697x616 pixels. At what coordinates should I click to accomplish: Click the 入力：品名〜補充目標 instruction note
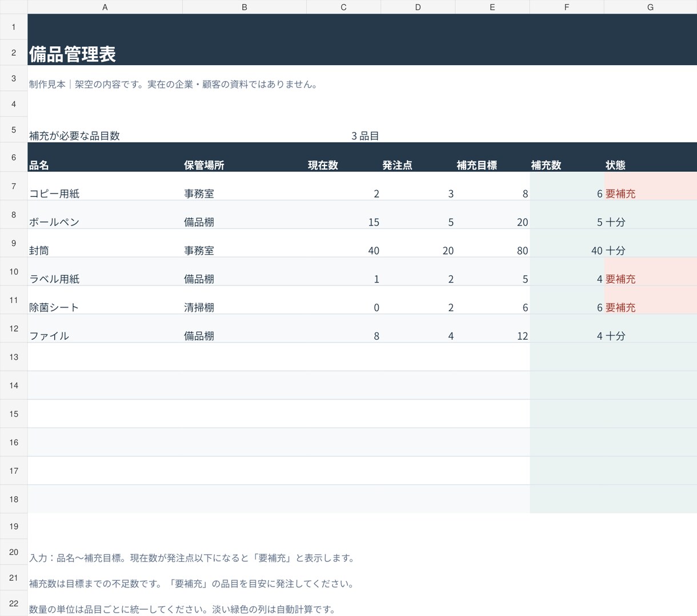192,558
